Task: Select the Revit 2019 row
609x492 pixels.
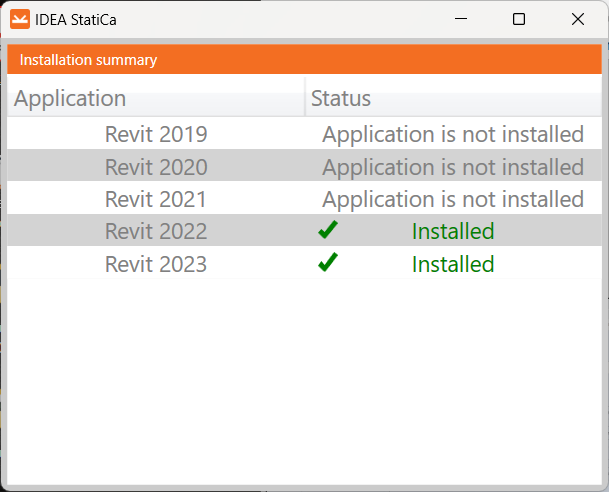Action: (156, 134)
